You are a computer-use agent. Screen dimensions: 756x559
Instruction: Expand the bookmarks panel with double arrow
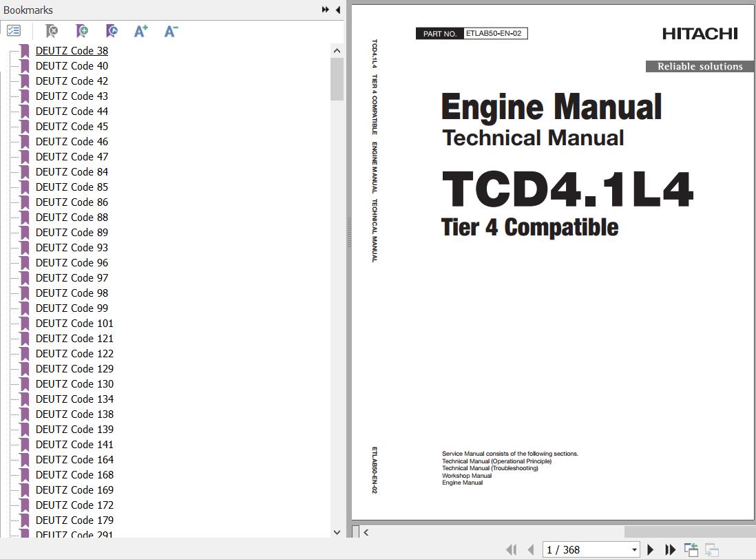click(x=326, y=10)
